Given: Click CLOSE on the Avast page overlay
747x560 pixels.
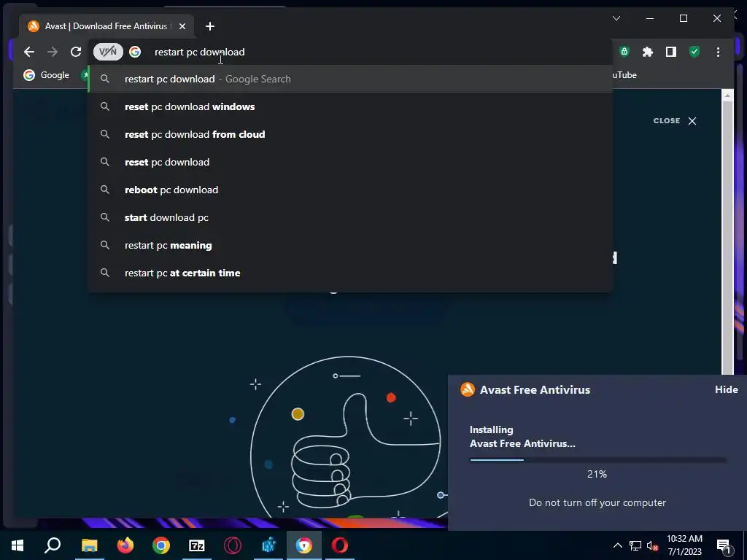Looking at the screenshot, I should click(675, 121).
